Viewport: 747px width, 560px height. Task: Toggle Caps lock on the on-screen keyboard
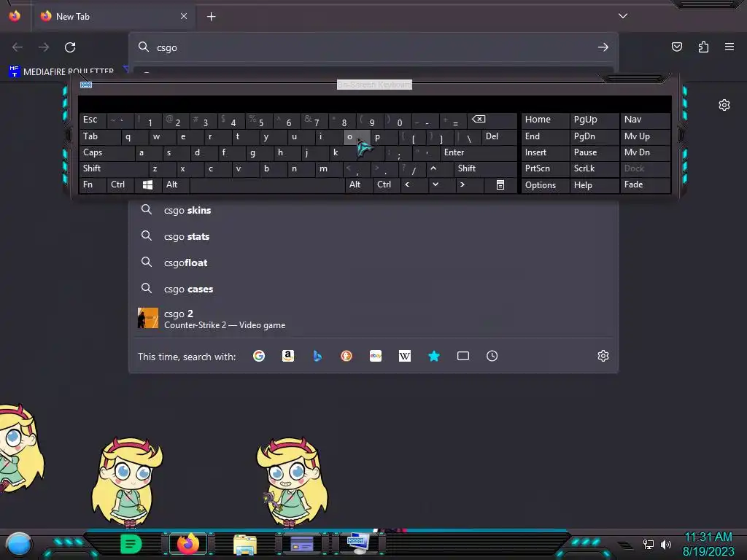point(107,152)
